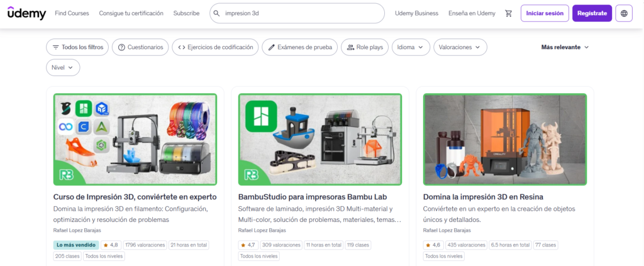Click the filter lines icon in Todos los filtros
This screenshot has height=266, width=644.
pos(55,47)
